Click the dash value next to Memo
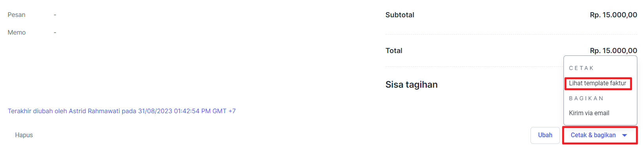Image resolution: width=644 pixels, height=149 pixels. [x=55, y=33]
